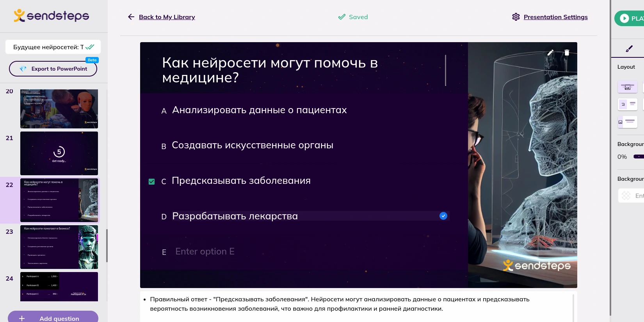Select the top image layout icon
This screenshot has width=644, height=322.
[627, 87]
